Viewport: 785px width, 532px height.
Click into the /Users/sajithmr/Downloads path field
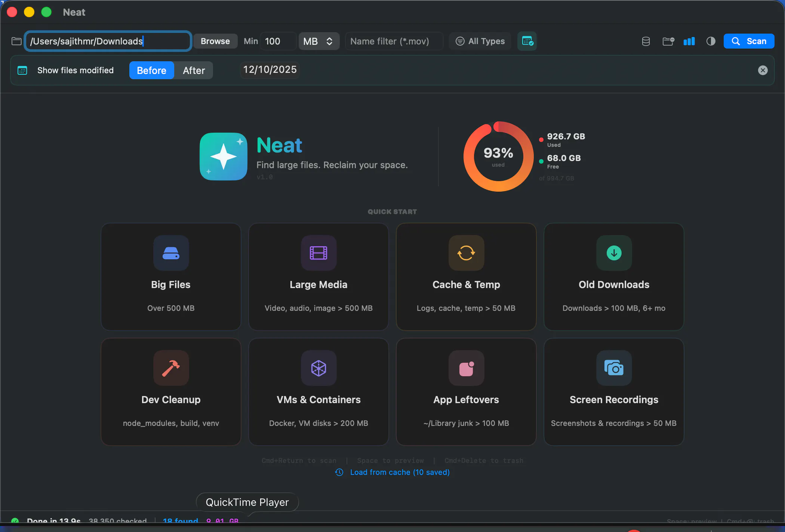pyautogui.click(x=108, y=41)
